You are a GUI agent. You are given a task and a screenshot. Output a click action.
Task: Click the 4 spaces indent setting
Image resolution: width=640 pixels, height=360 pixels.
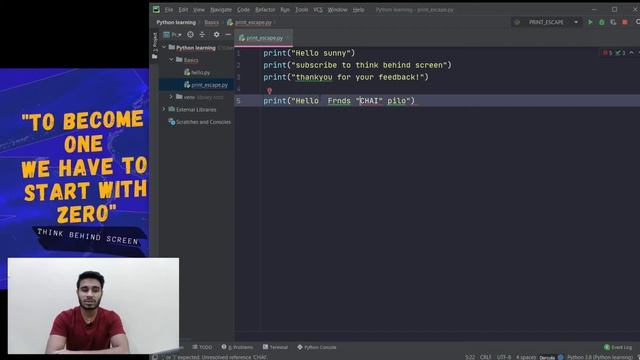pyautogui.click(x=526, y=357)
